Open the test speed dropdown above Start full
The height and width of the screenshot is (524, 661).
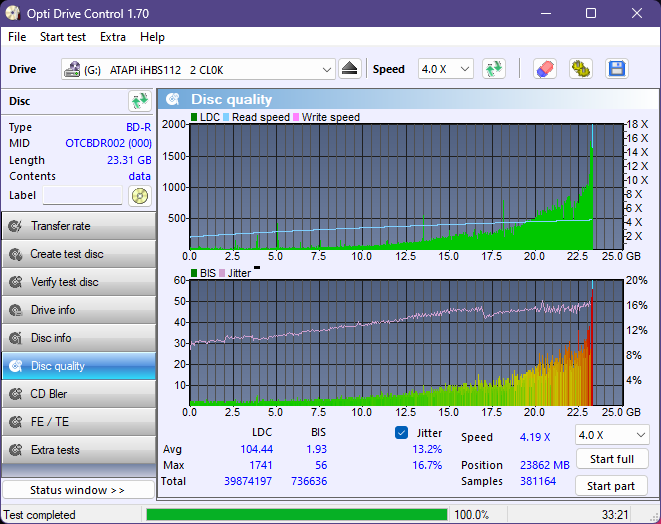[612, 435]
